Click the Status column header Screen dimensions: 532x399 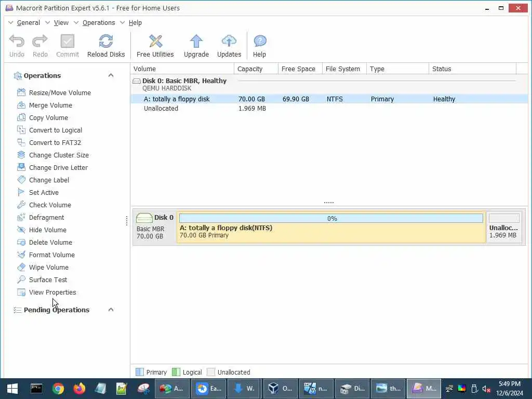473,69
